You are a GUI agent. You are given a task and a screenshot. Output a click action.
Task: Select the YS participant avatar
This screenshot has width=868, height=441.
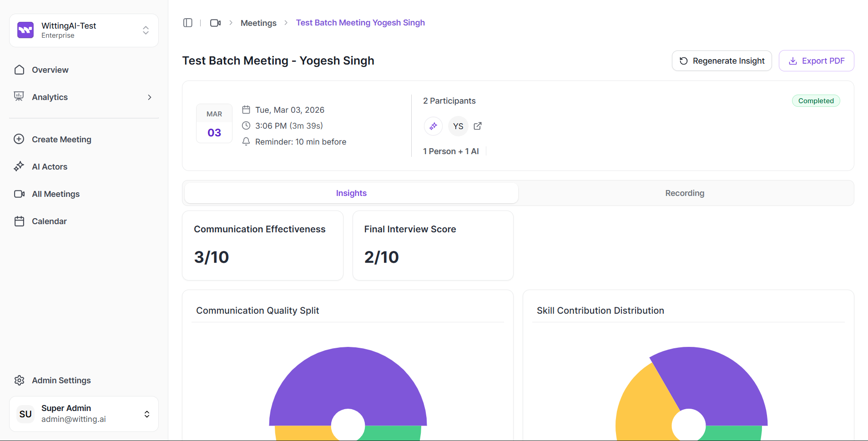[458, 126]
